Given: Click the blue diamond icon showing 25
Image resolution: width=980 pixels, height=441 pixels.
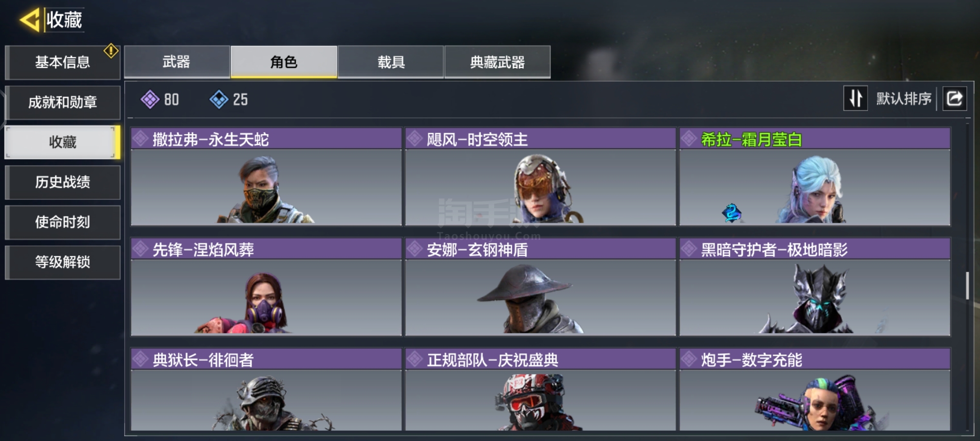Looking at the screenshot, I should pos(219,99).
